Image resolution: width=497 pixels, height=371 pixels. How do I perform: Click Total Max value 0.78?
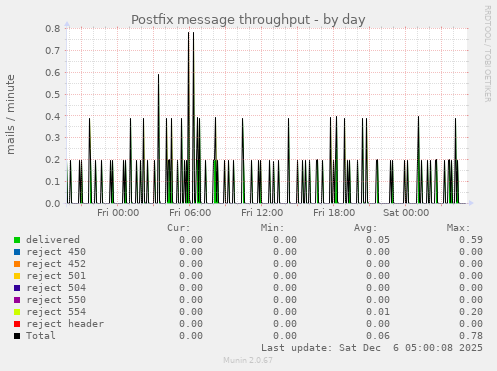[471, 336]
